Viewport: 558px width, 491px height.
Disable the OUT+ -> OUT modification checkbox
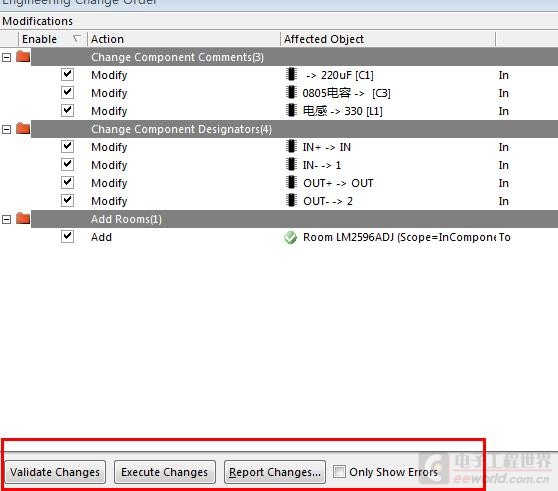coord(67,182)
